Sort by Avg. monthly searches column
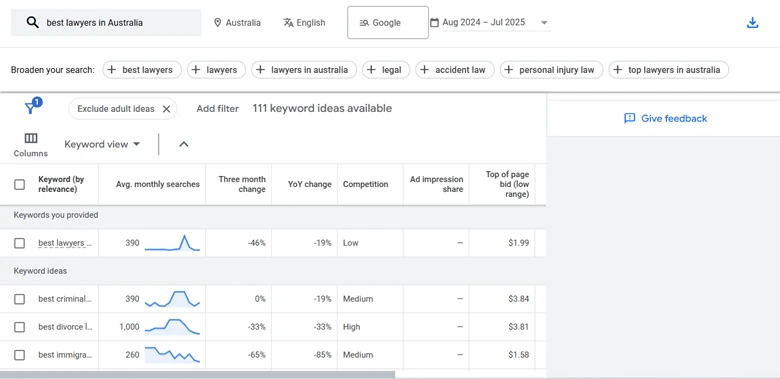 158,184
